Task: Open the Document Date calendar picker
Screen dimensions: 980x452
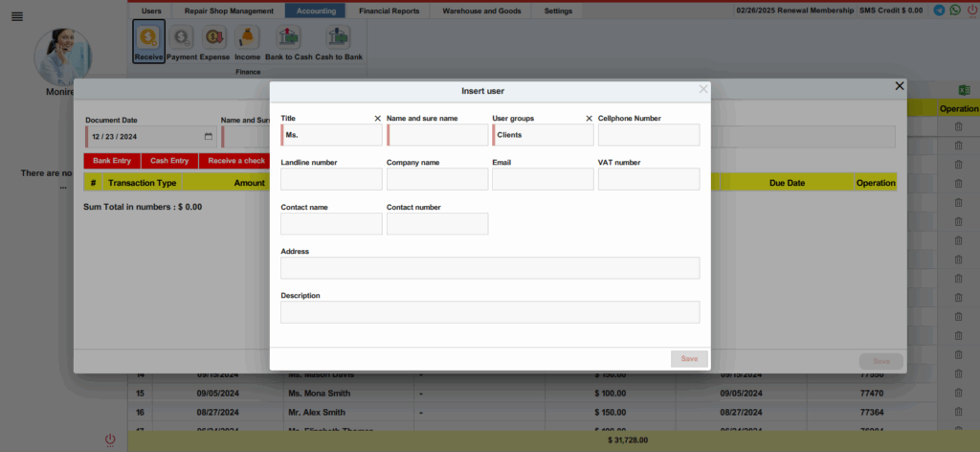Action: 209,136
